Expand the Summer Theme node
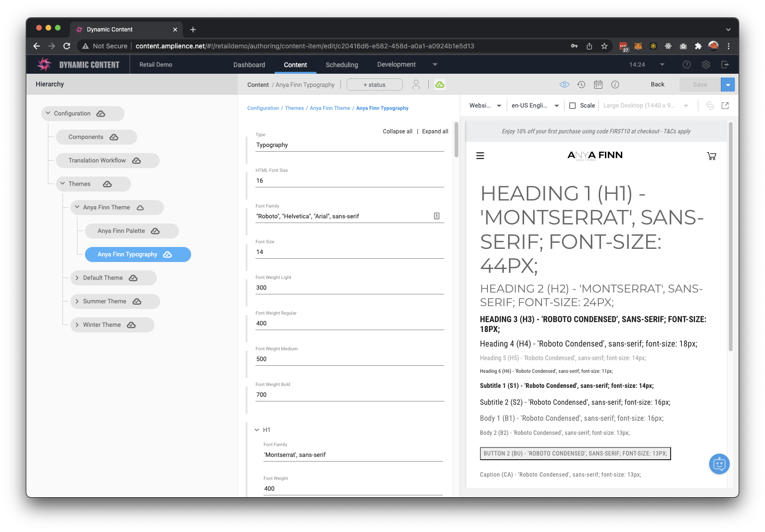Image resolution: width=765 pixels, height=532 pixels. [77, 301]
